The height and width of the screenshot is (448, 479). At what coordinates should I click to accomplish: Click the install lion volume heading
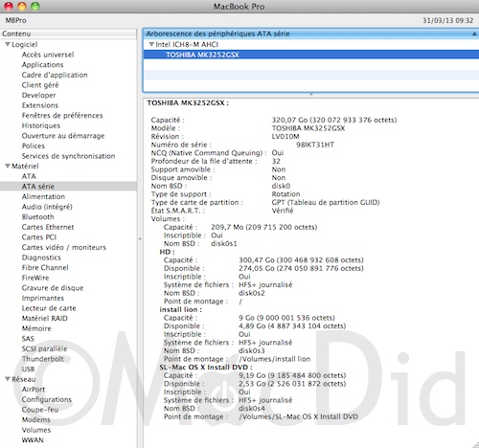coord(180,309)
